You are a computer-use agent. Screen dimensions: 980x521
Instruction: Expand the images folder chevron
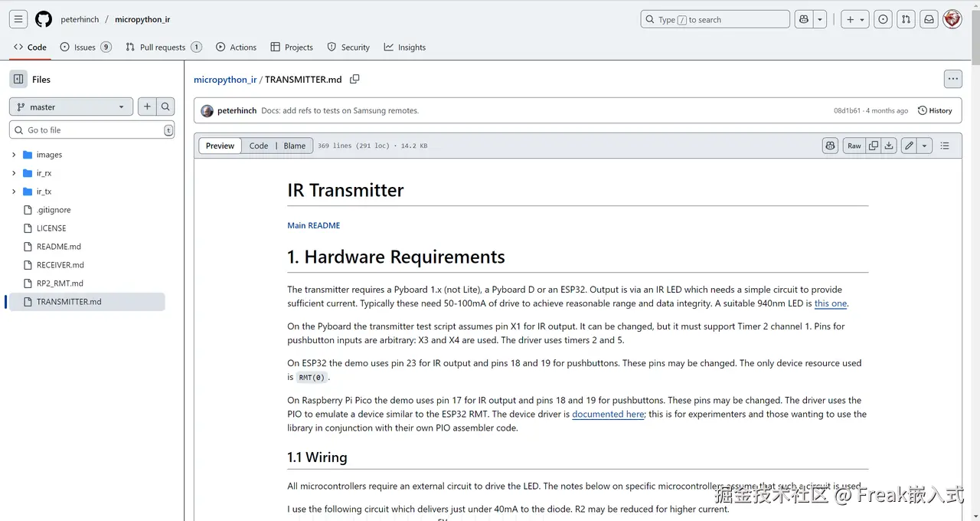click(x=14, y=155)
